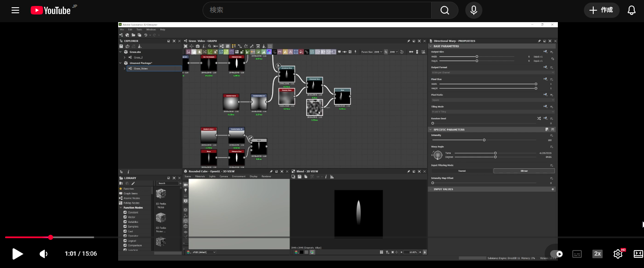644x268 pixels.
Task: Open player settings gear with HD badge
Action: click(618, 254)
